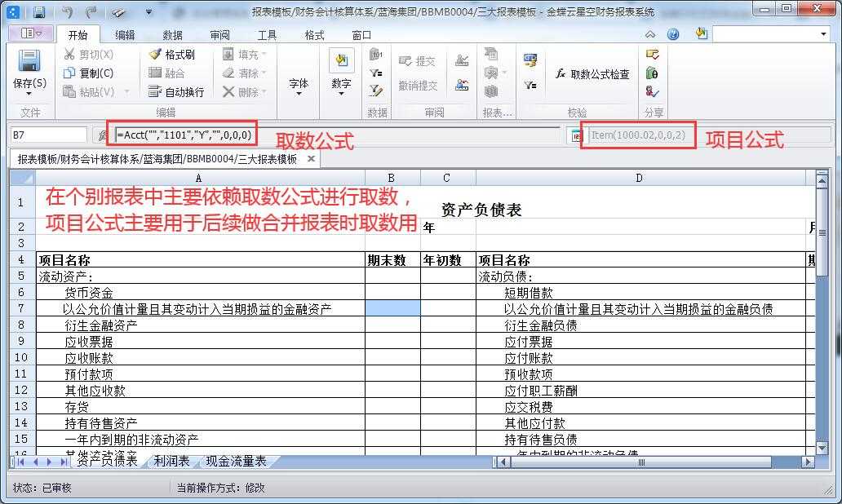Collapse the ribbon using the up chevron
This screenshot has height=504, width=842.
click(x=650, y=34)
